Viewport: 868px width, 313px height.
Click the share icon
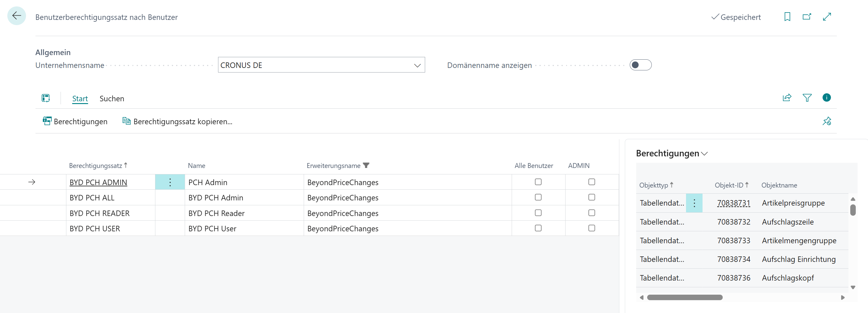point(787,98)
